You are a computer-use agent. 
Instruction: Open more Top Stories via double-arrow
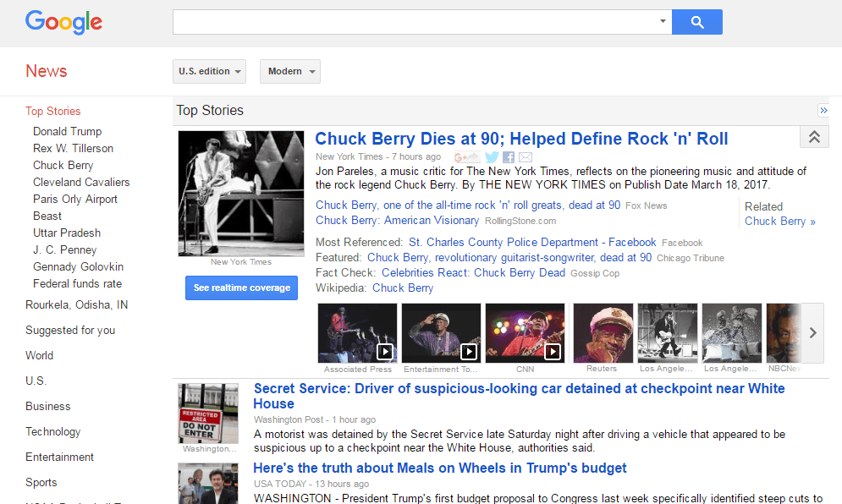(x=823, y=110)
